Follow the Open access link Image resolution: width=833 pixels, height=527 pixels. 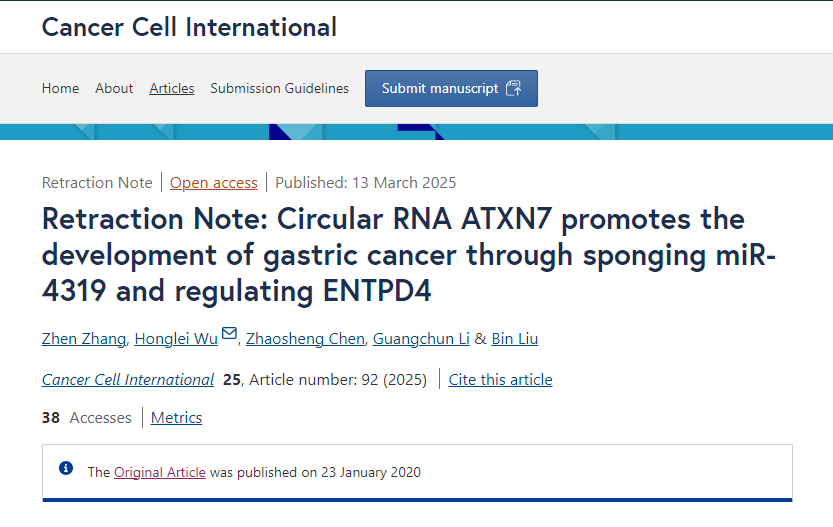point(214,183)
